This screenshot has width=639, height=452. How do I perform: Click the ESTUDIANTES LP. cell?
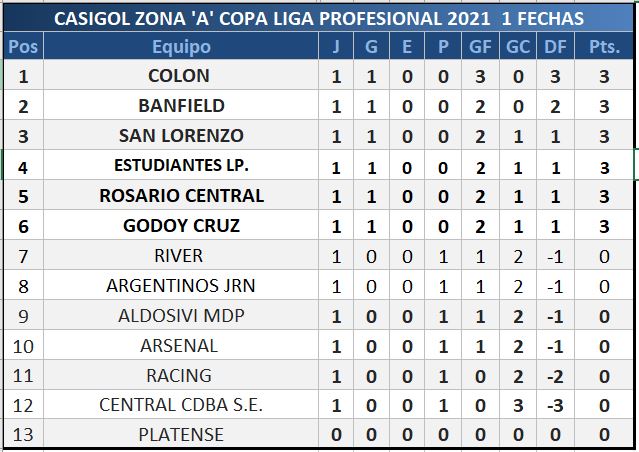click(x=181, y=166)
